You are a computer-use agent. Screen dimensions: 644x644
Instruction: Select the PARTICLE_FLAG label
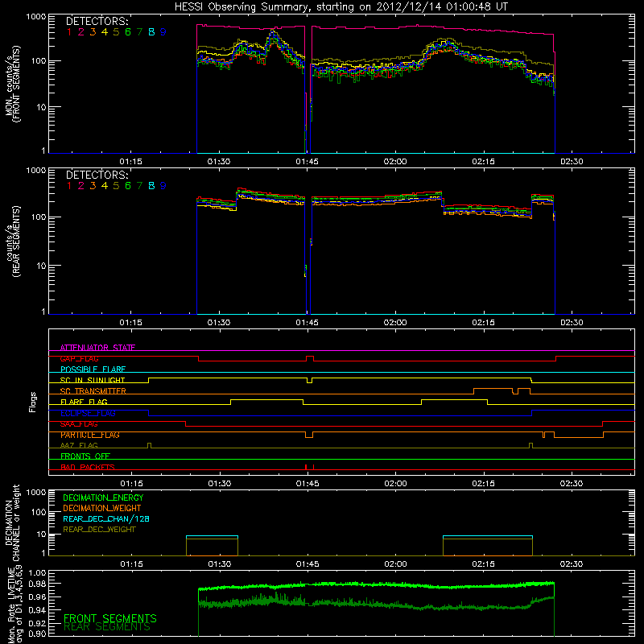click(x=90, y=435)
